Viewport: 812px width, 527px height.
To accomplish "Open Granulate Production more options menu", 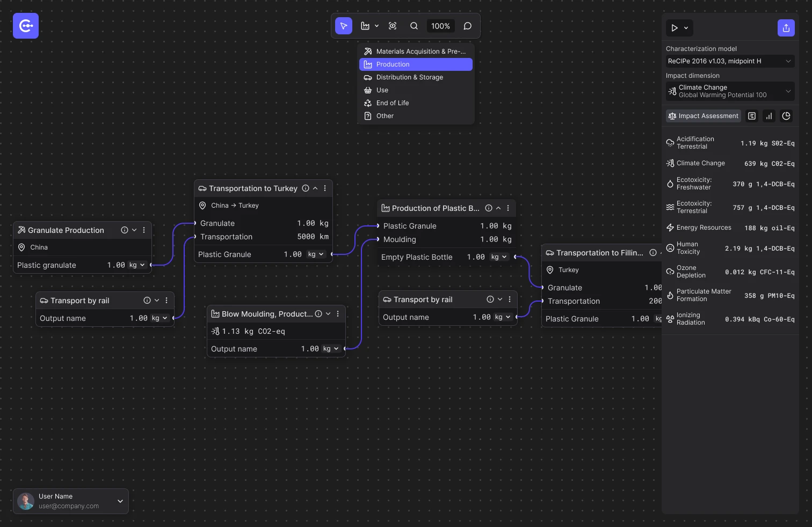I will (144, 230).
